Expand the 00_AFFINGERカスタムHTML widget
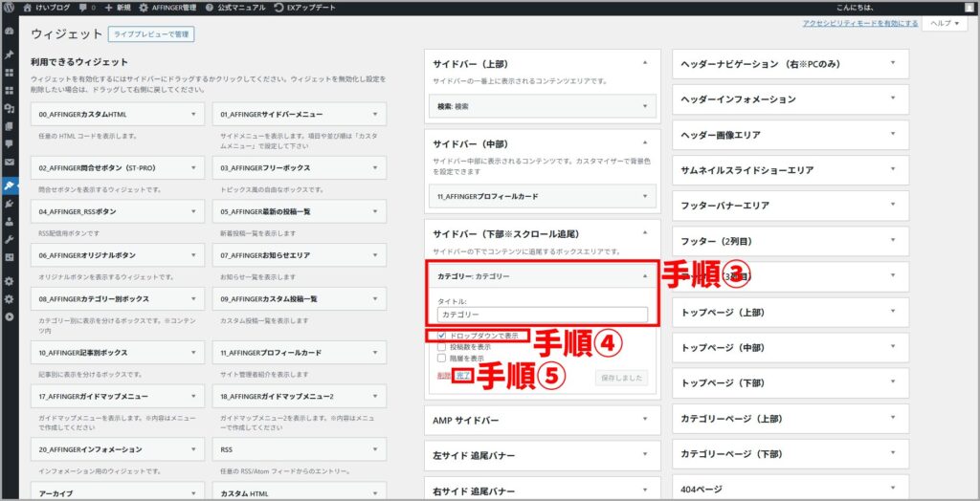 pyautogui.click(x=194, y=114)
